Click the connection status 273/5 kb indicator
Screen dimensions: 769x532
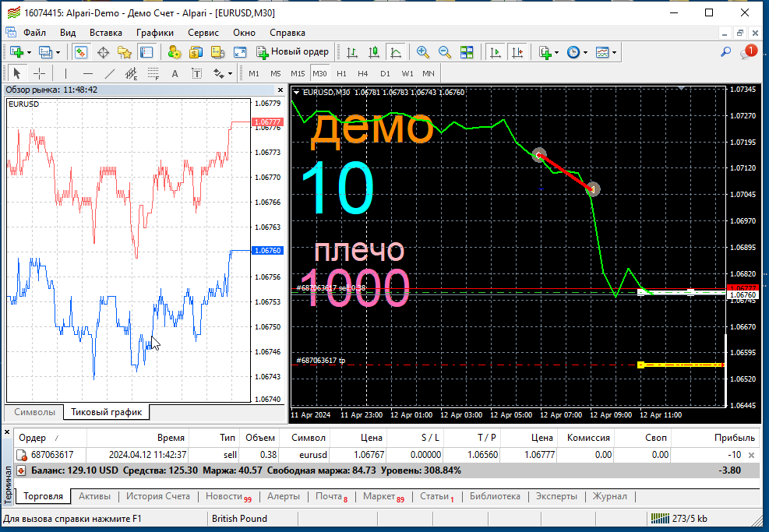pos(679,518)
